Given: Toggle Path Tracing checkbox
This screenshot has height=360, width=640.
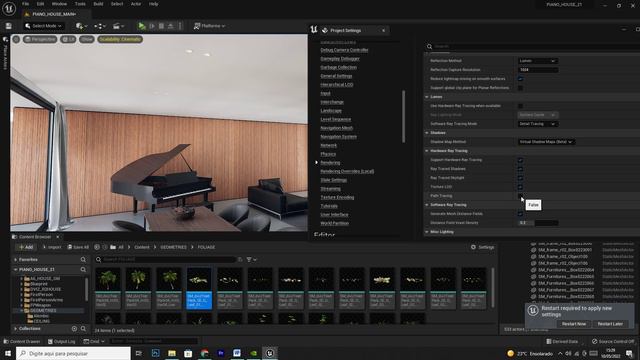Looking at the screenshot, I should [520, 196].
